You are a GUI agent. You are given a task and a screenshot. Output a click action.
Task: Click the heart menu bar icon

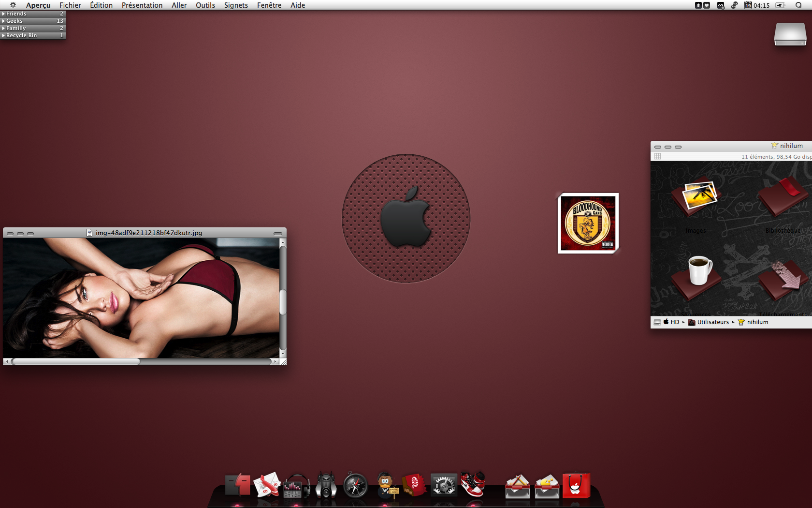tap(707, 5)
